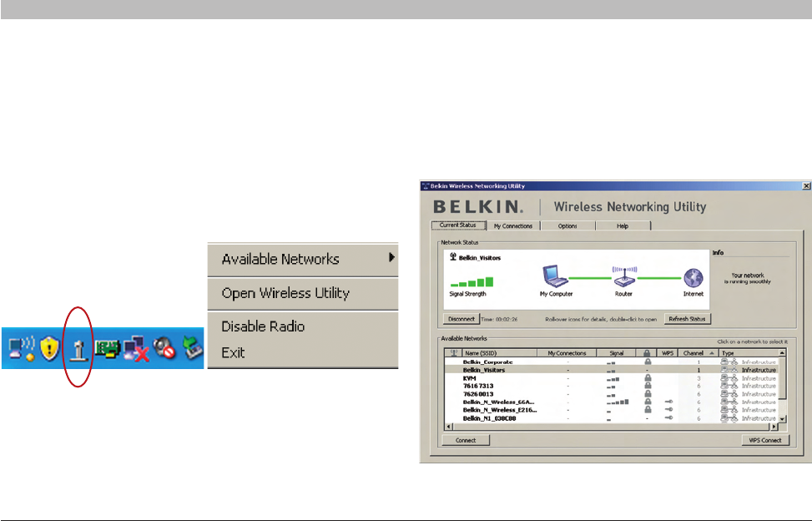Expand the Available Networks submenu arrow
Image resolution: width=812 pixels, height=521 pixels.
[x=392, y=257]
